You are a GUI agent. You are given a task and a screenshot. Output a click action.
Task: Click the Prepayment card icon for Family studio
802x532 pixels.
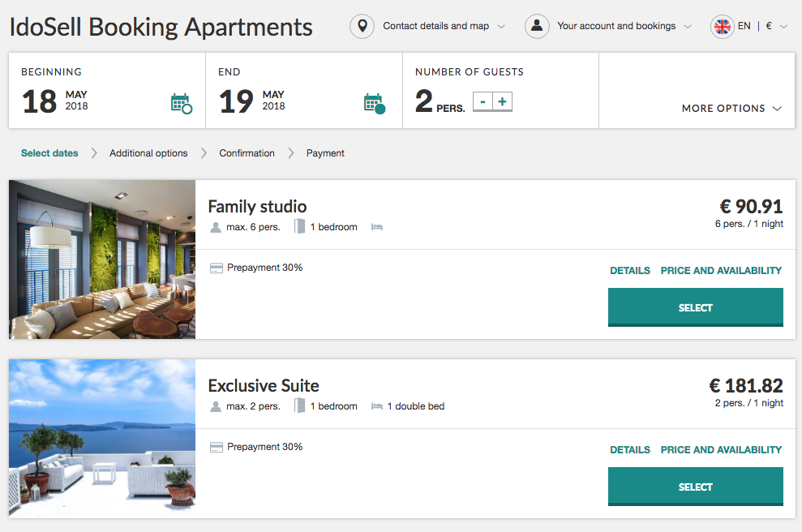[x=217, y=268]
